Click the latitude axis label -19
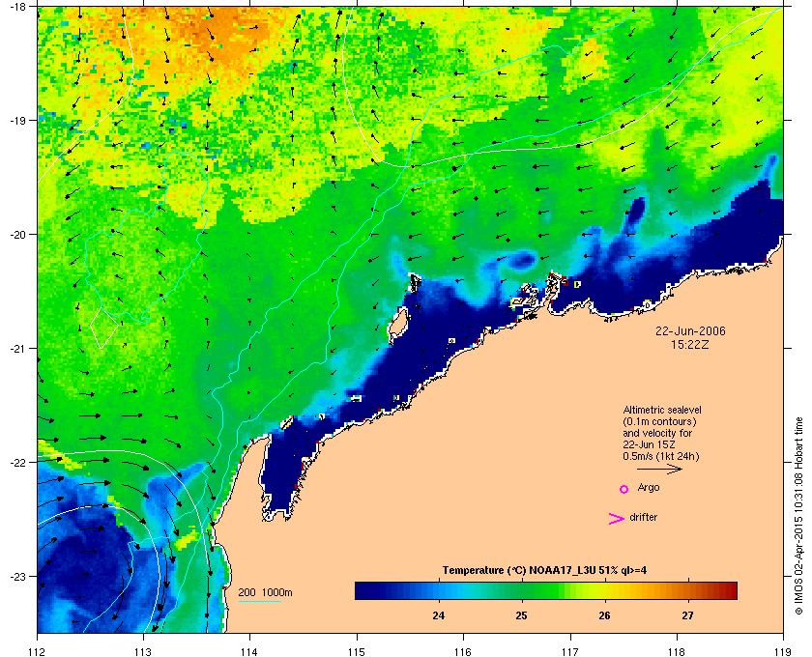This screenshot has height=657, width=812. tap(16, 121)
